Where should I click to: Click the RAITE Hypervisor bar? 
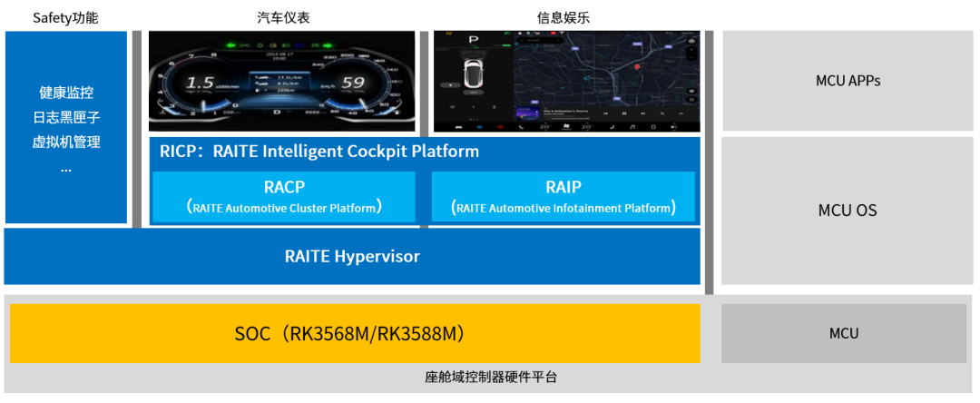coord(352,256)
